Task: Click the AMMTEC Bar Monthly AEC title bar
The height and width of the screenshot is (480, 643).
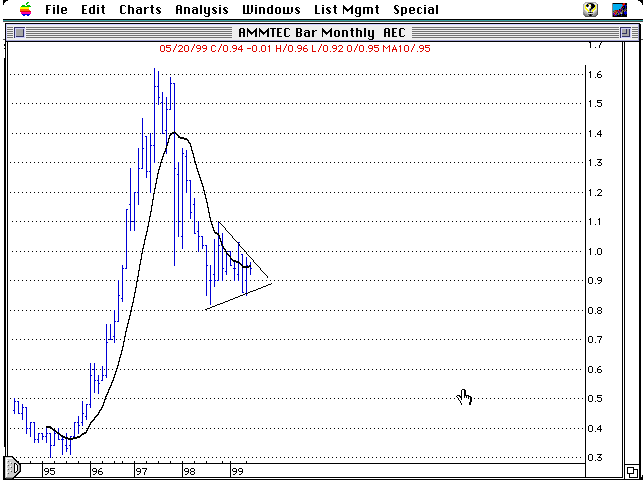Action: point(322,32)
